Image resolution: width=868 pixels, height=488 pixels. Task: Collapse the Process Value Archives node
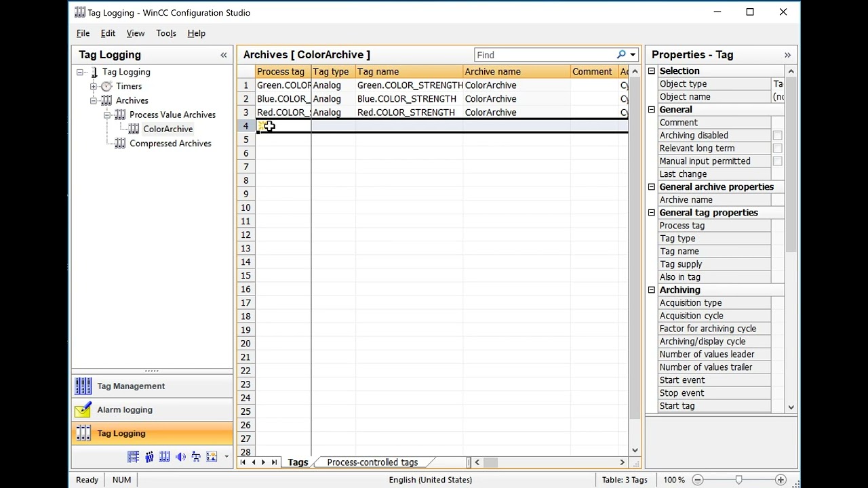107,115
